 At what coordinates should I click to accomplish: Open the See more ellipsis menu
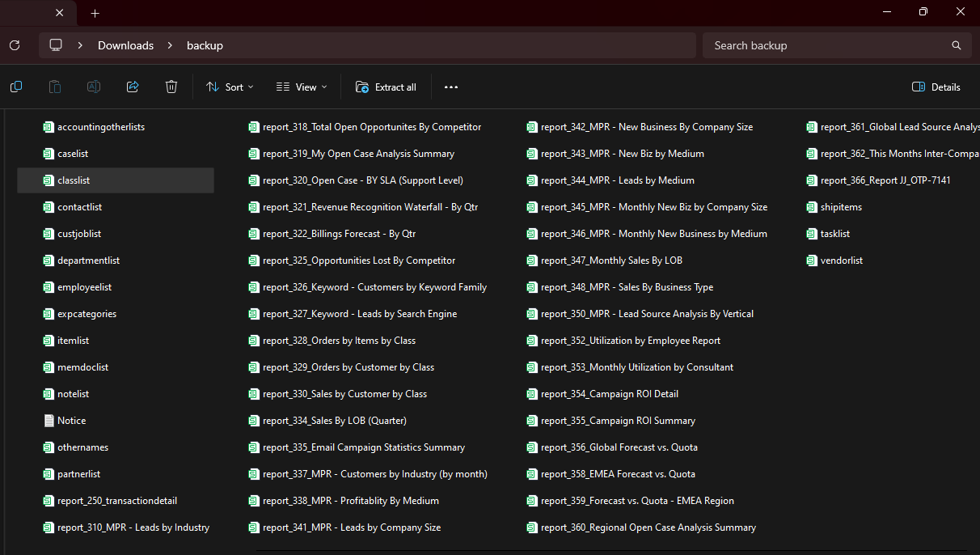point(451,87)
